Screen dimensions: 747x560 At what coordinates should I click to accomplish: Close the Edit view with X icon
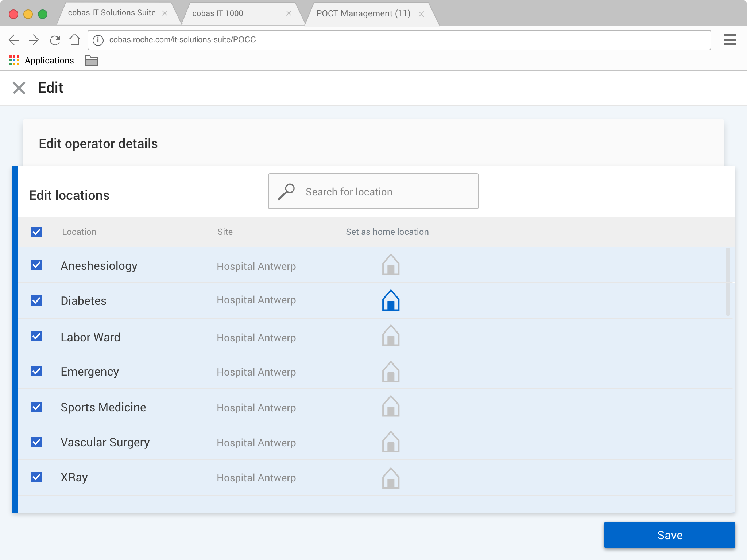[x=19, y=88]
